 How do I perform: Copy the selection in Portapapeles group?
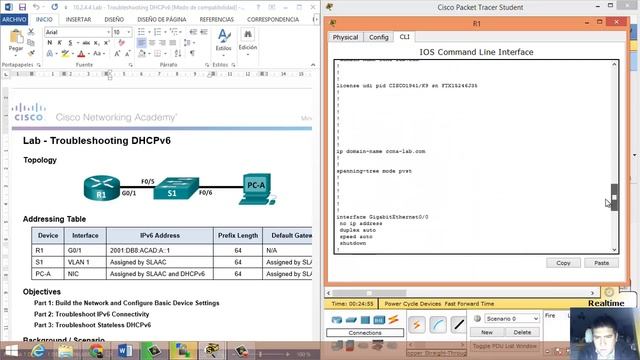[x=31, y=42]
